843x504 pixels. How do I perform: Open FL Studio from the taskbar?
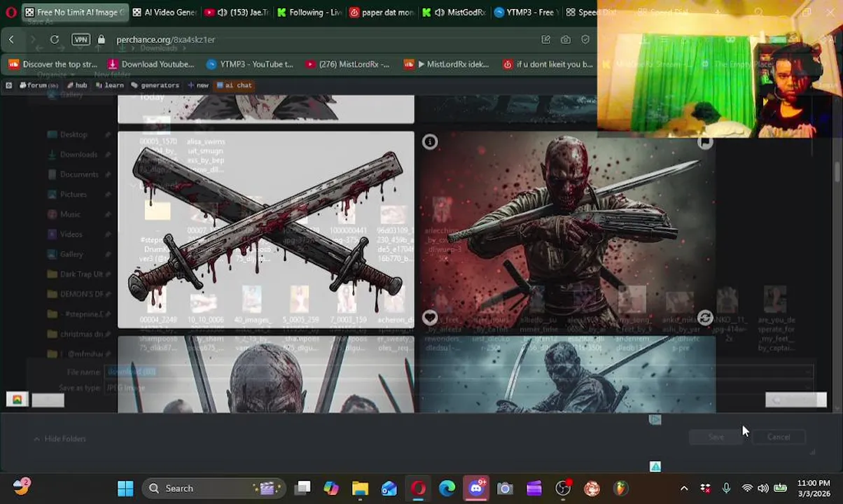[621, 488]
